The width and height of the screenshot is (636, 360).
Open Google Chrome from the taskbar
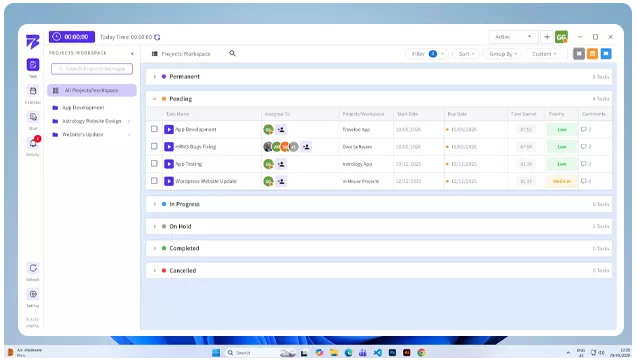[x=421, y=353]
